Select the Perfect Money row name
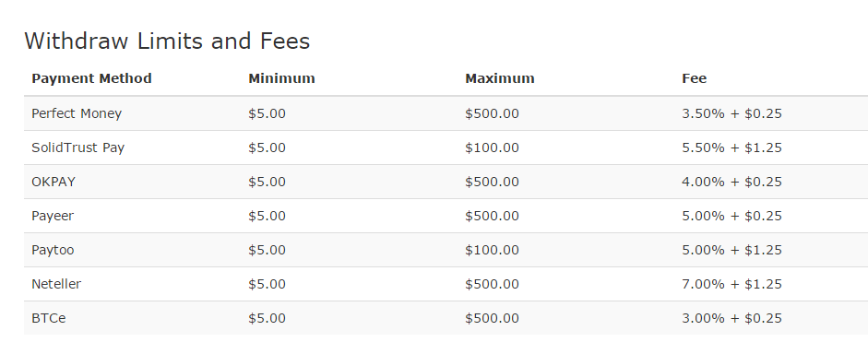Image resolution: width=868 pixels, height=354 pixels. tap(77, 113)
